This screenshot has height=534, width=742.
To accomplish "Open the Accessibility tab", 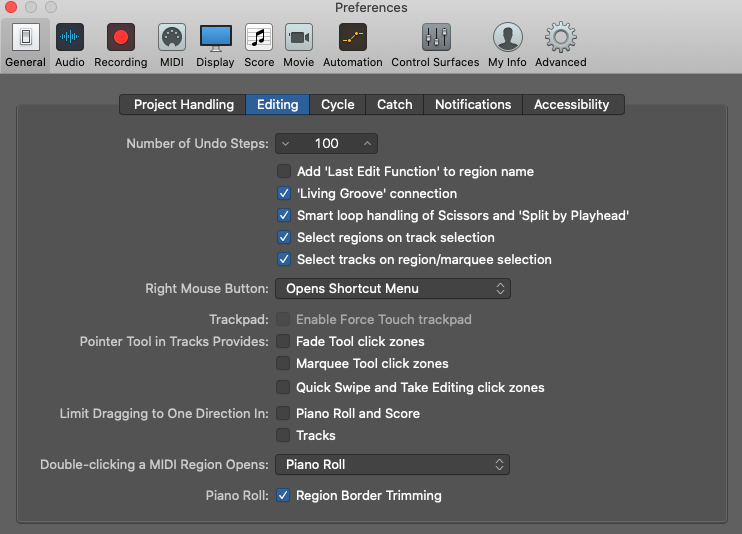I will click(x=571, y=104).
